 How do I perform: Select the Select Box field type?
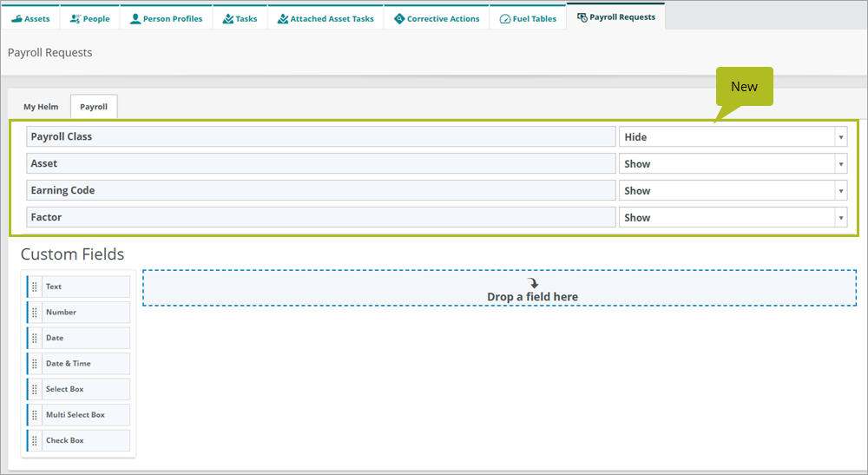point(79,389)
